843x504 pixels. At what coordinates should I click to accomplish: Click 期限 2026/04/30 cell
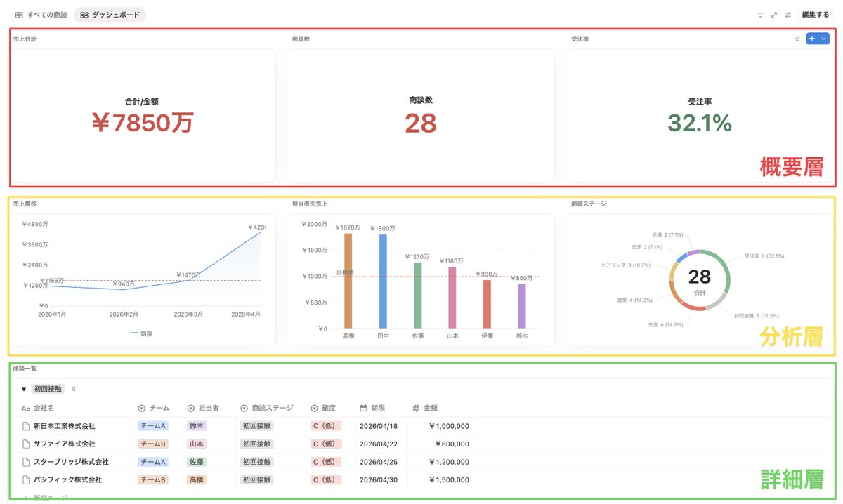(378, 480)
